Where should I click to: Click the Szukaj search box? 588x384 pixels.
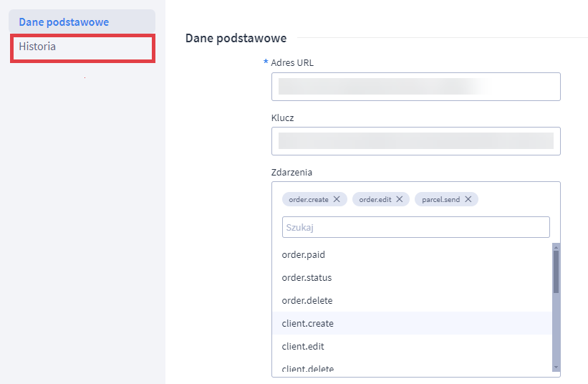(415, 228)
